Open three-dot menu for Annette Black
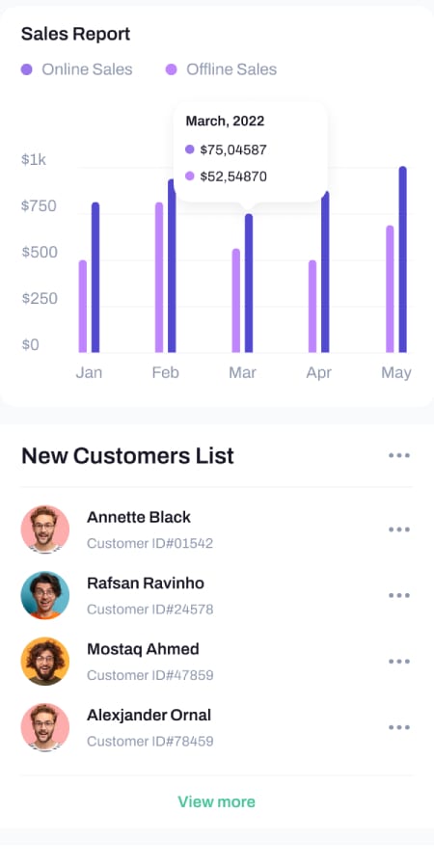Viewport: 434px width, 868px height. (x=399, y=529)
